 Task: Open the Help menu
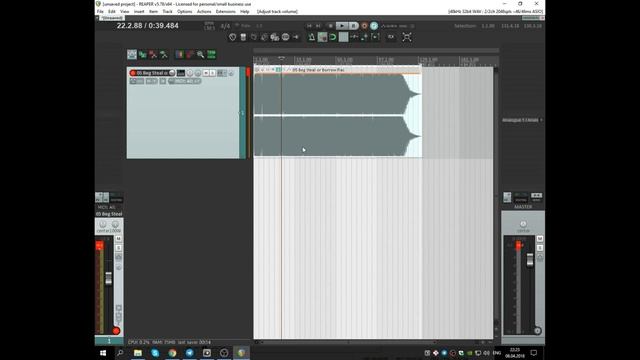[244, 11]
